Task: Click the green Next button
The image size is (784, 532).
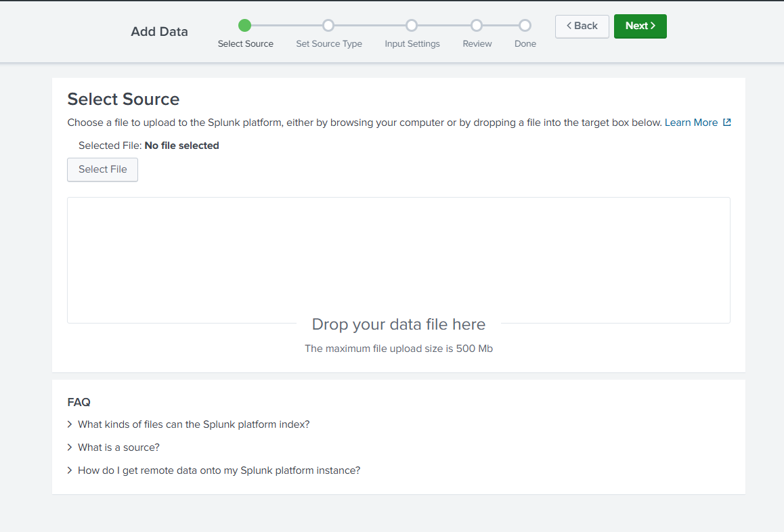Action: [640, 26]
